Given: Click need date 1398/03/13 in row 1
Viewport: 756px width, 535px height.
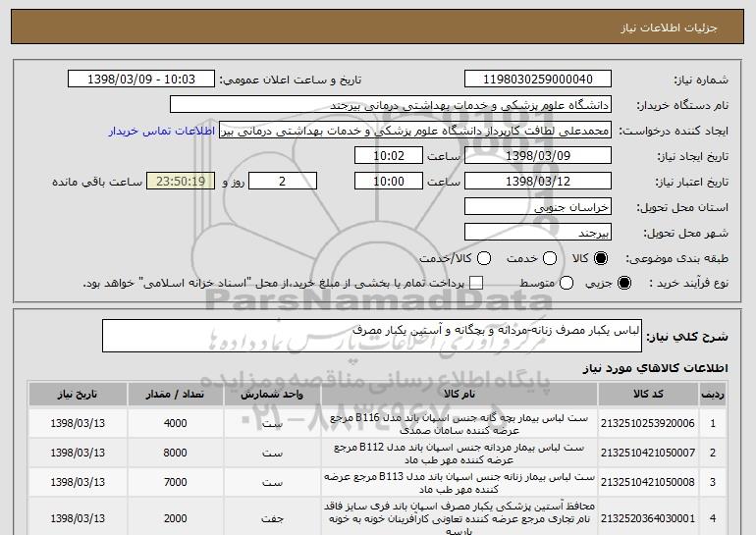Looking at the screenshot, I should [x=78, y=424].
